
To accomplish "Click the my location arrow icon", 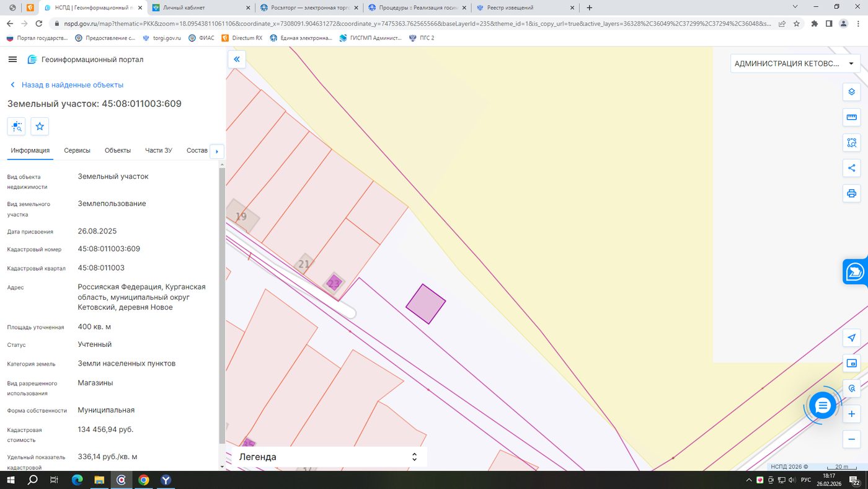I will [851, 338].
